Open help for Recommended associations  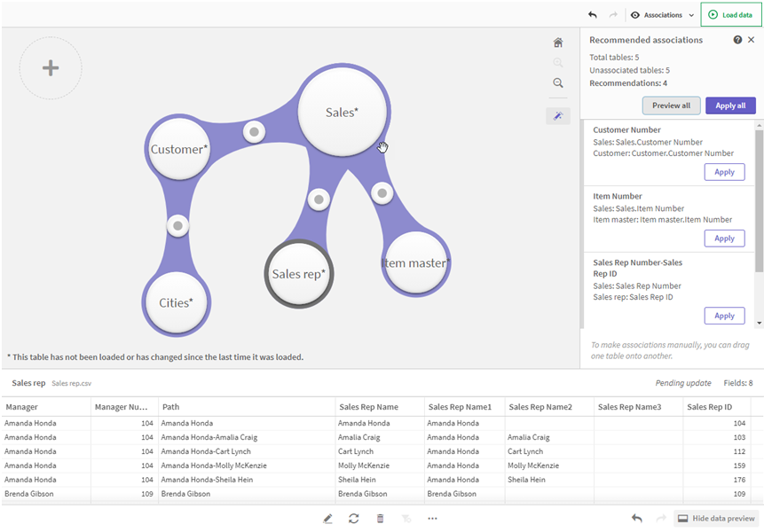click(737, 40)
